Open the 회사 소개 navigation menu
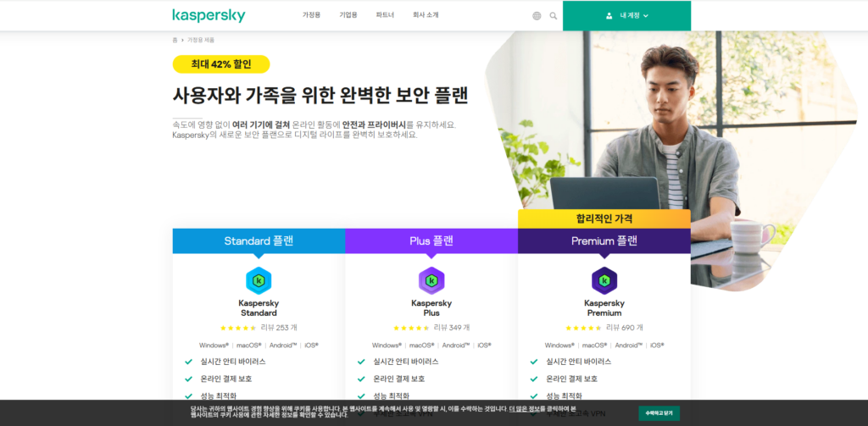 point(426,15)
